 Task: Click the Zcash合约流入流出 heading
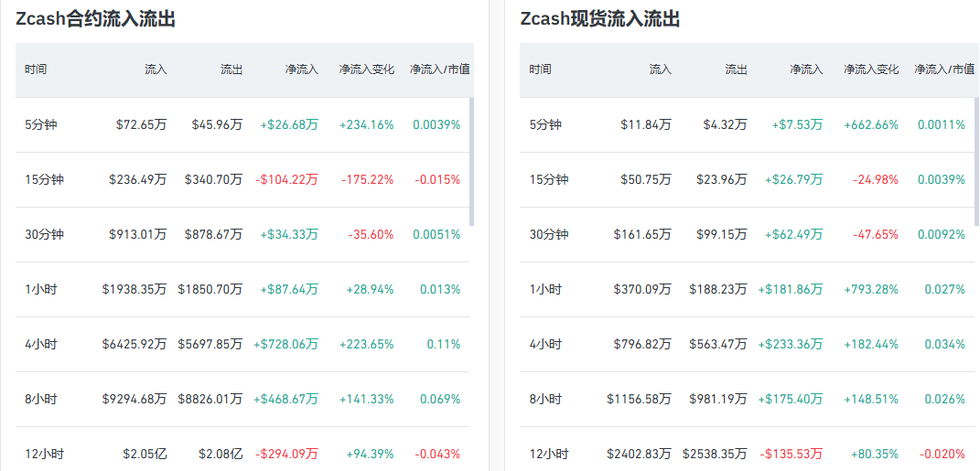(95, 19)
